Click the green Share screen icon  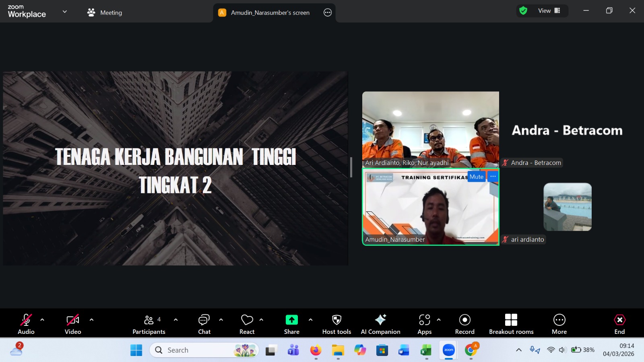(x=291, y=320)
